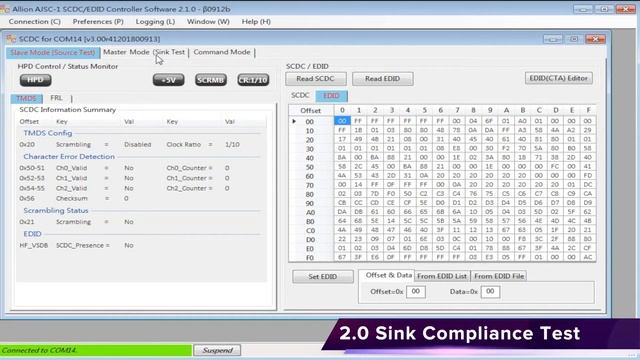
Task: Click the Ch1_Counter label
Action: [x=189, y=178]
